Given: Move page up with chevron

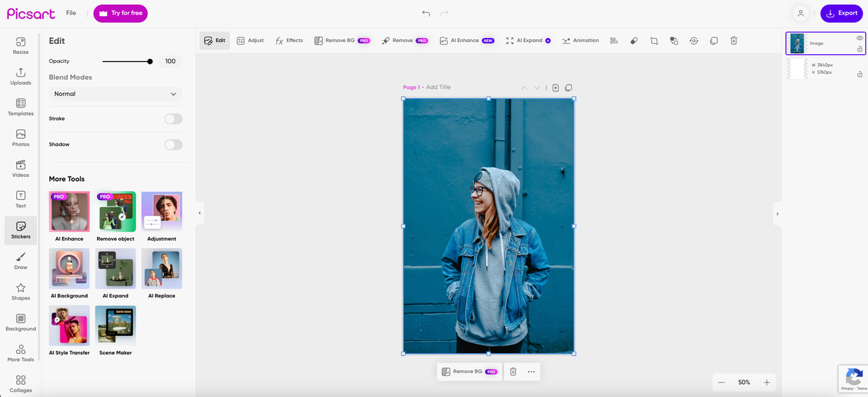Looking at the screenshot, I should tap(524, 87).
